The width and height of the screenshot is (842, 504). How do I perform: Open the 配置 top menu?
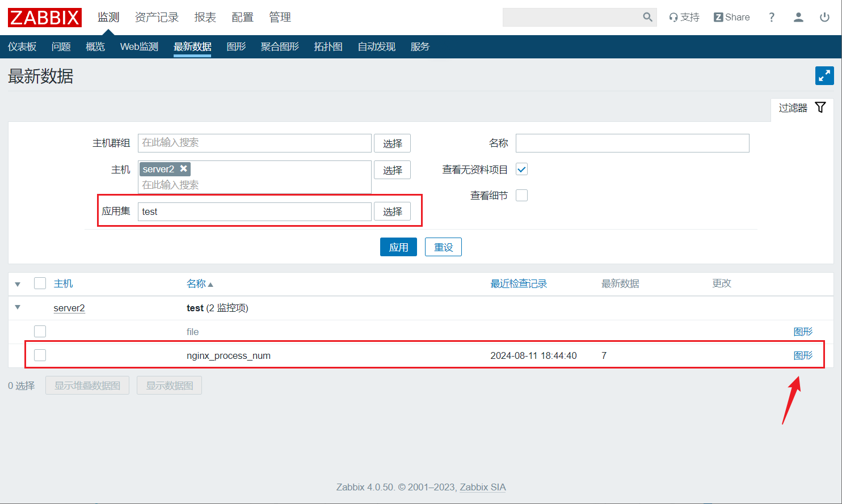click(242, 18)
